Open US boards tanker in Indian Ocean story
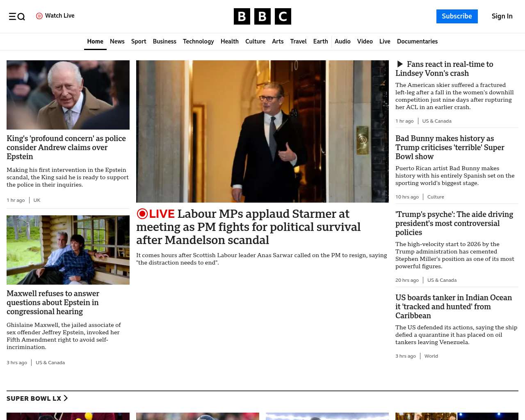 point(454,307)
